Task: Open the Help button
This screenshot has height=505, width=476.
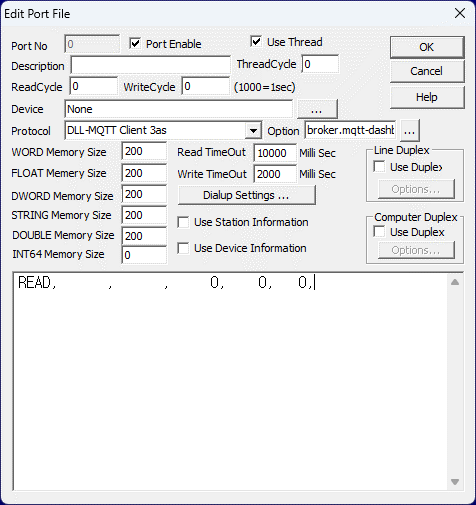Action: (x=427, y=97)
